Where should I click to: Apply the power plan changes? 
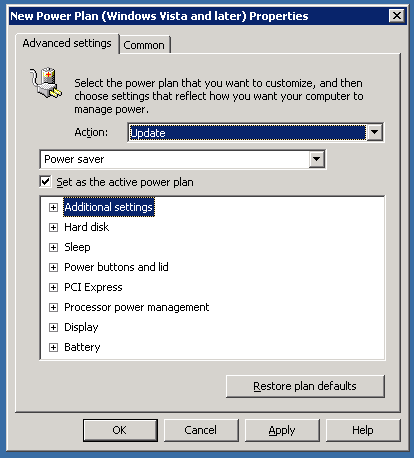(x=282, y=430)
